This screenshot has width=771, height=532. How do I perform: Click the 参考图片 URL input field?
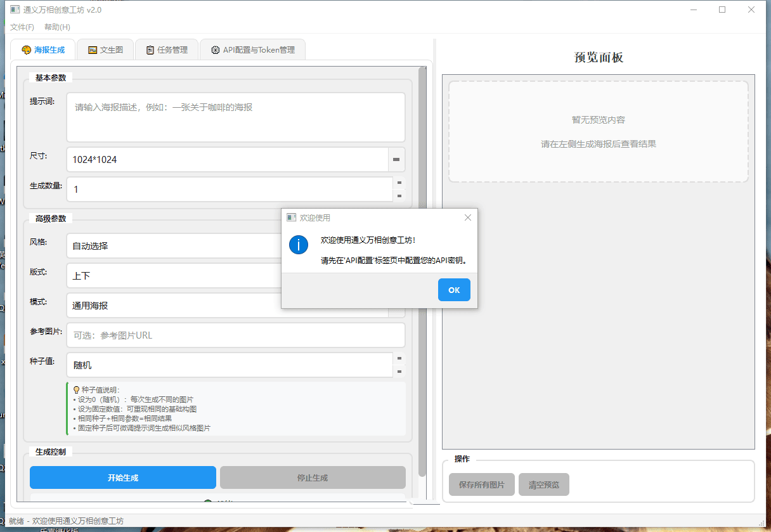tap(235, 335)
